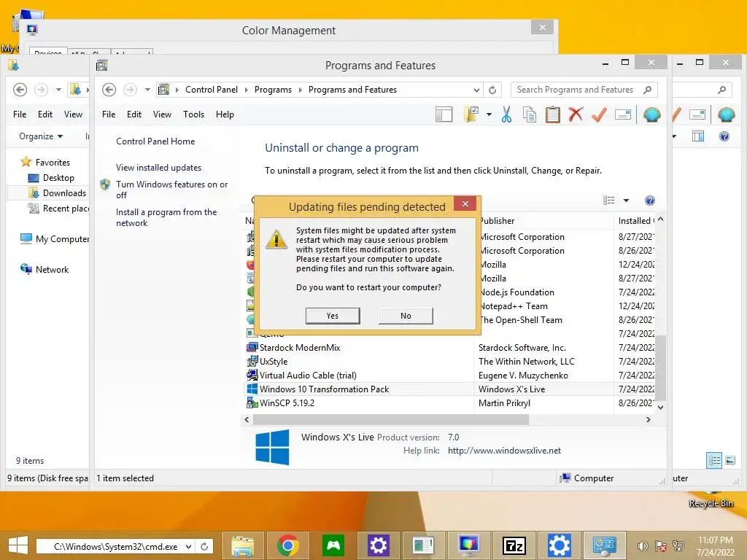Open the address bar history dropdown

476,90
